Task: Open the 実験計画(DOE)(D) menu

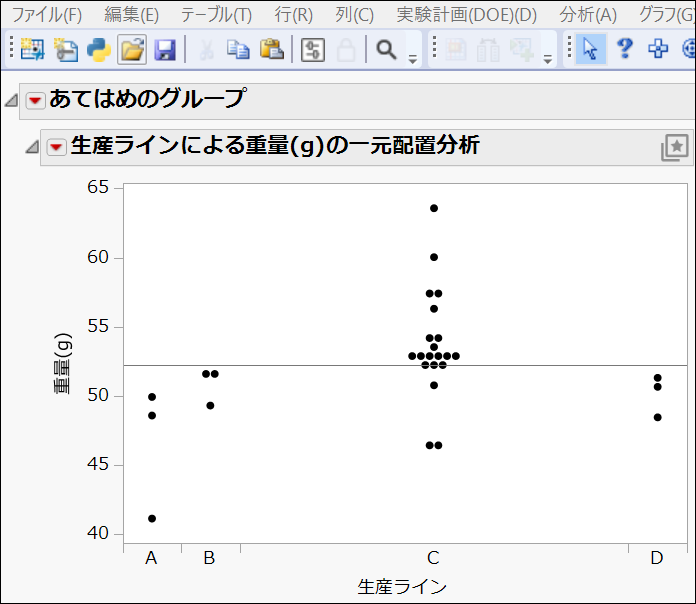Action: coord(467,15)
